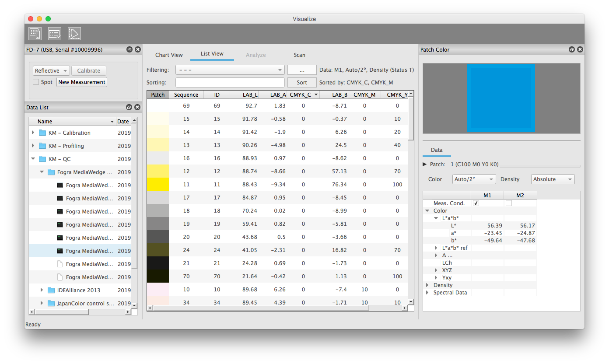Switch to the Chart View tab

tap(169, 55)
